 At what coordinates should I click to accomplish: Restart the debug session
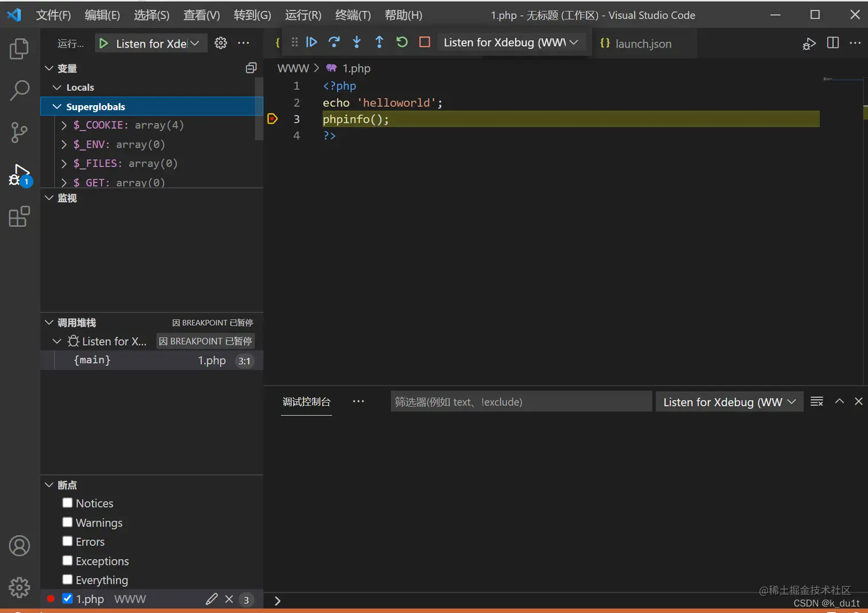click(x=402, y=42)
